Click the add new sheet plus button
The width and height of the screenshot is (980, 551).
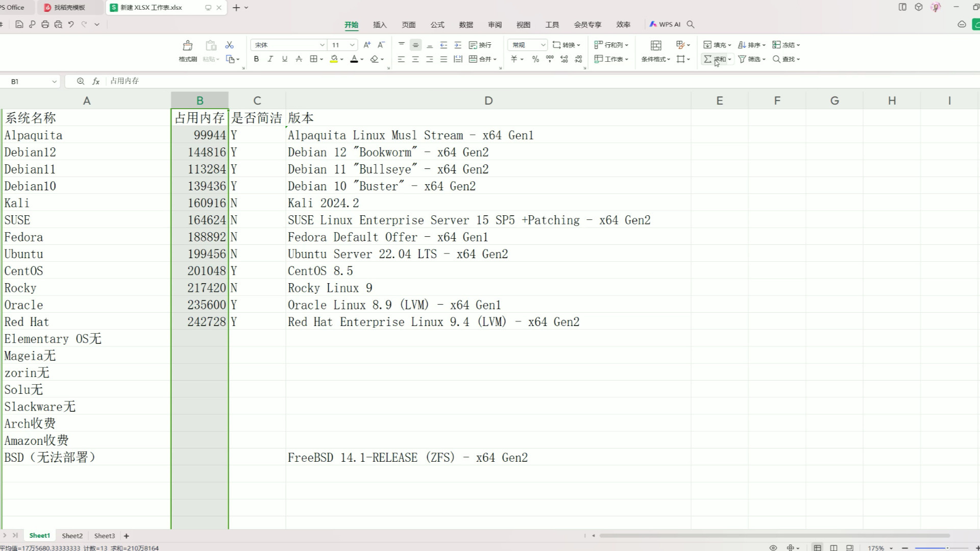(126, 536)
